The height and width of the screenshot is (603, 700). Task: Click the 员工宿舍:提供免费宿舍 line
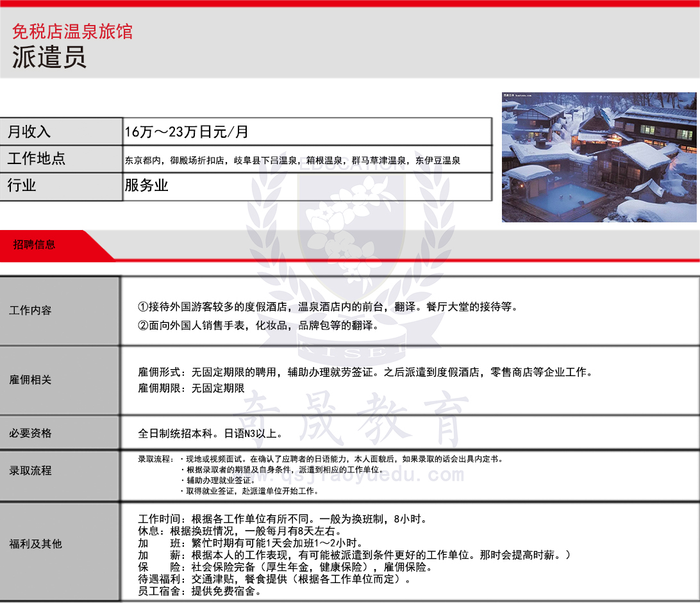(x=200, y=591)
